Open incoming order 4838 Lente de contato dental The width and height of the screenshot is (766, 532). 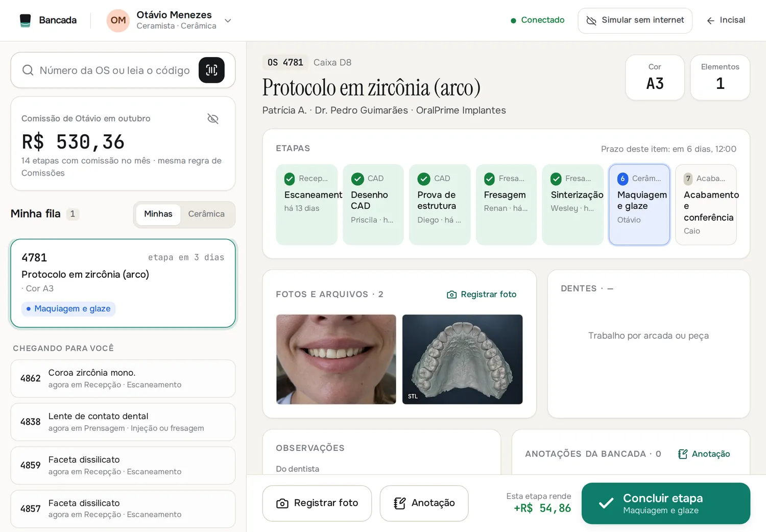tap(123, 422)
